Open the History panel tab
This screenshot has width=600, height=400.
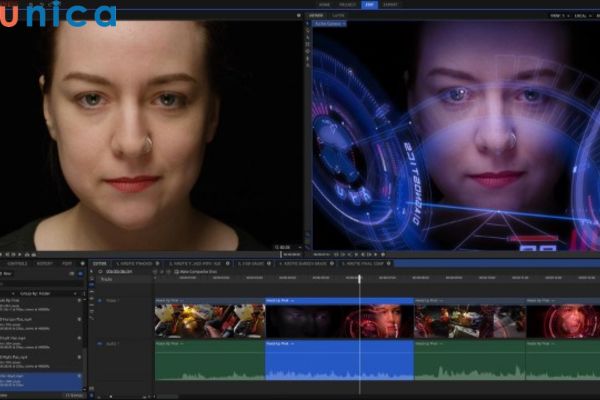point(45,263)
